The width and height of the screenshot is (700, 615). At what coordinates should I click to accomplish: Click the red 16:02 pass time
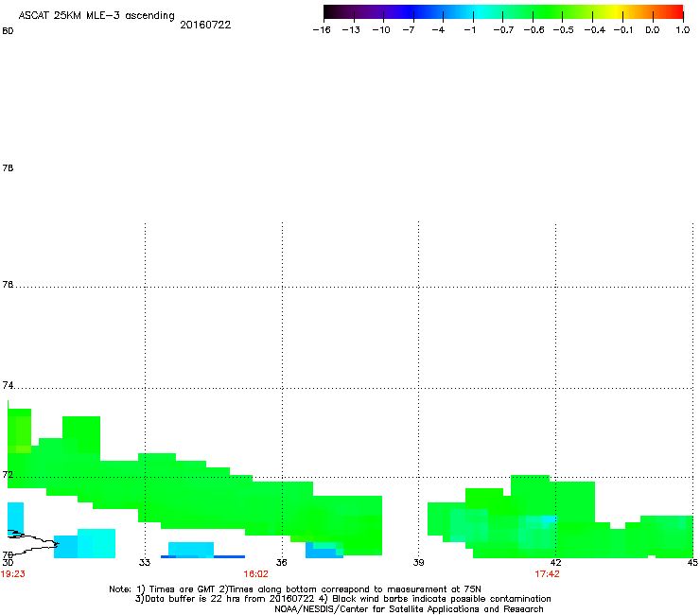pos(255,574)
